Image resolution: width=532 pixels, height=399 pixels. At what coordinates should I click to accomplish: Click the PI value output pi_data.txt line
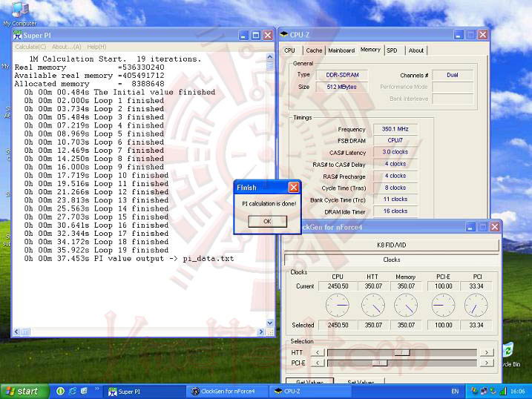pos(129,259)
